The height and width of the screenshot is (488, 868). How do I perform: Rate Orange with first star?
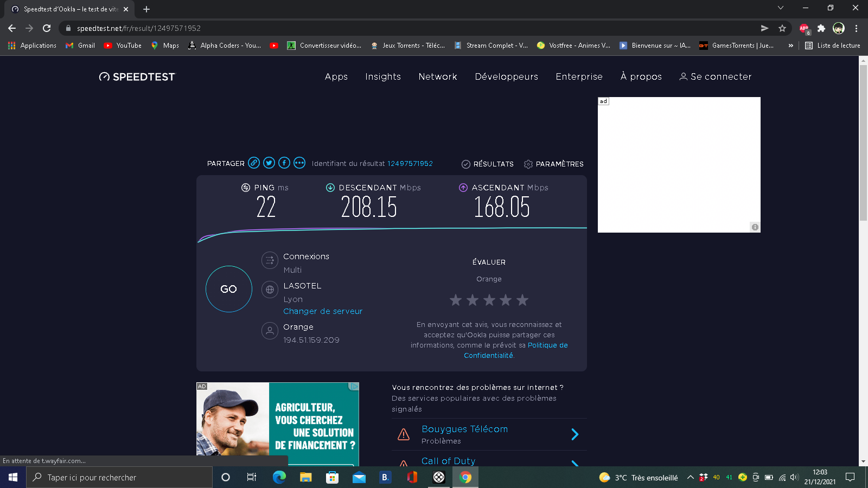point(456,300)
